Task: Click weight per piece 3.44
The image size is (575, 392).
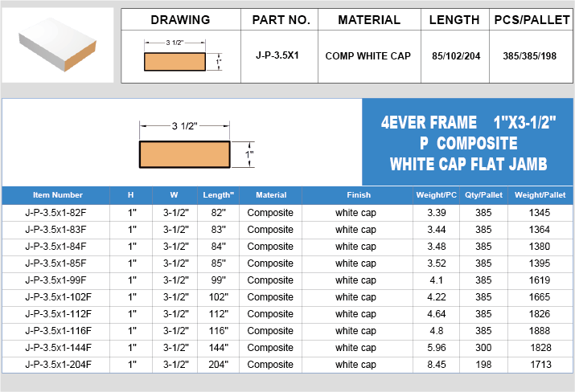Action: 437,230
